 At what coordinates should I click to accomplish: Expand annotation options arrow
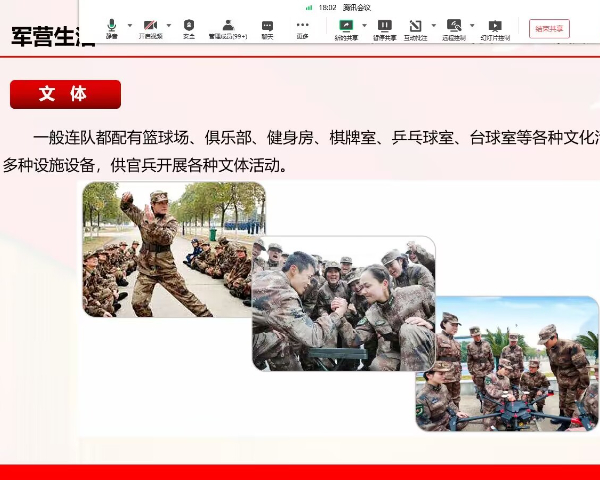click(x=434, y=26)
